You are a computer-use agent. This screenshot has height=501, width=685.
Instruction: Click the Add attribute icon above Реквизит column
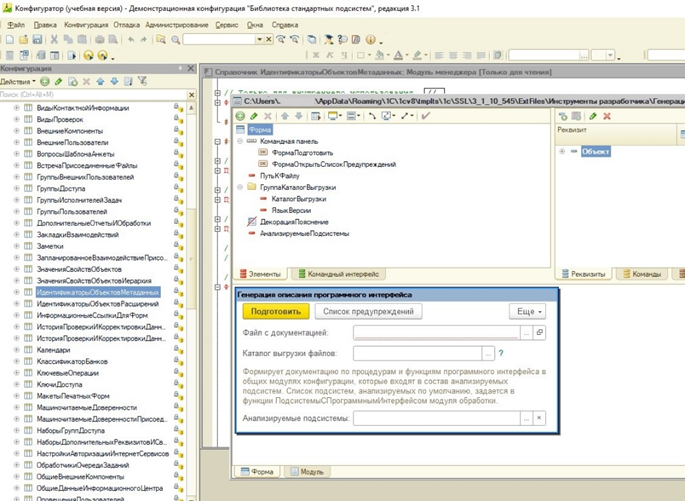[x=563, y=116]
